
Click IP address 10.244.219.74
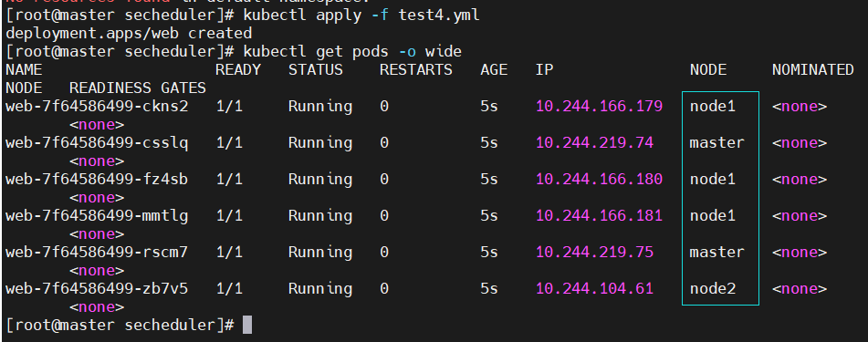pyautogui.click(x=594, y=143)
